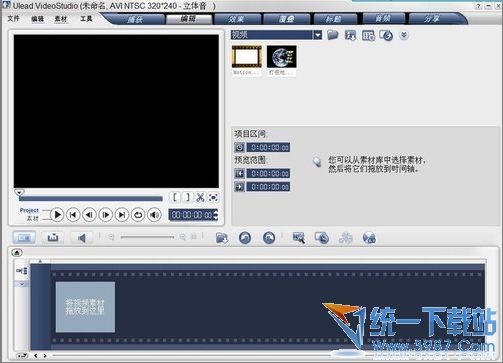
Task: Click the export library clip icon
Action: [350, 35]
